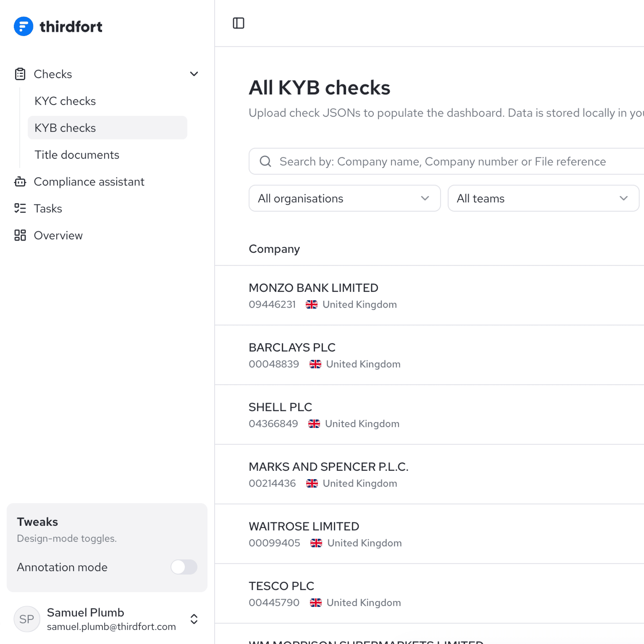Click company number 00099405
Image resolution: width=644 pixels, height=644 pixels.
275,543
